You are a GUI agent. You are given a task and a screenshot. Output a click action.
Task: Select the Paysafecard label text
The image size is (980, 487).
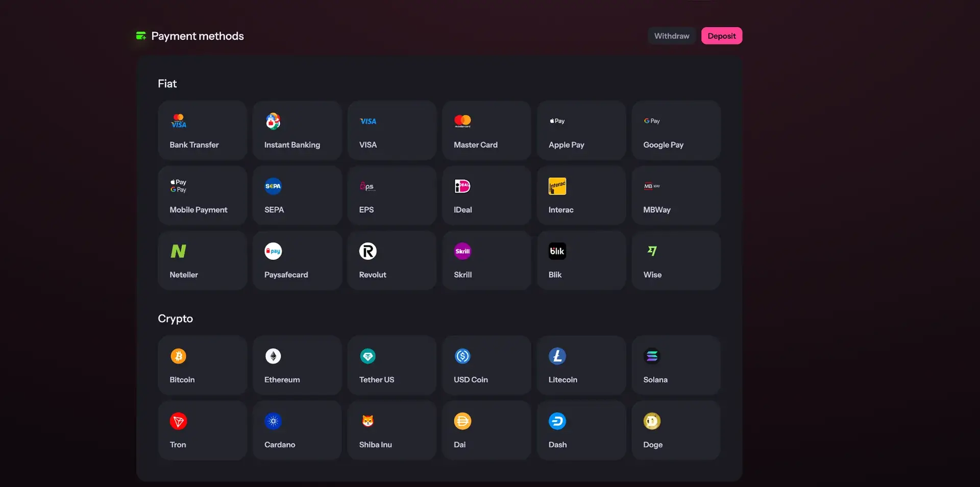pyautogui.click(x=286, y=274)
